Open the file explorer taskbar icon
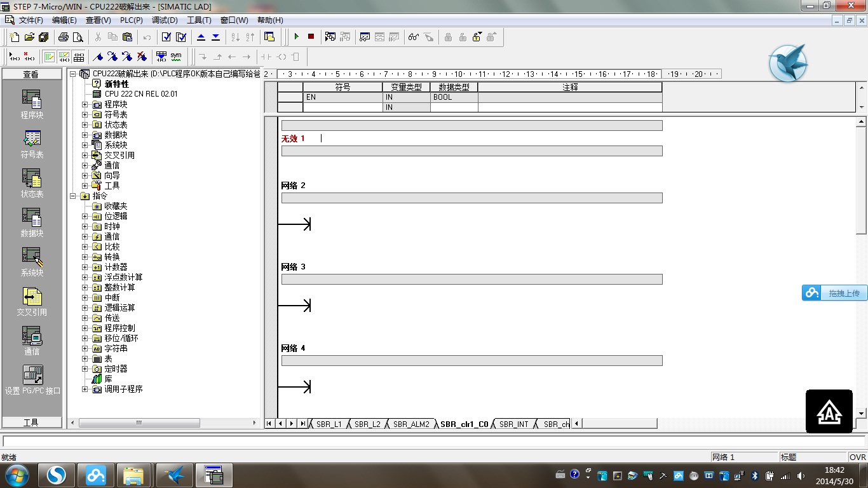The width and height of the screenshot is (868, 488). (x=133, y=475)
